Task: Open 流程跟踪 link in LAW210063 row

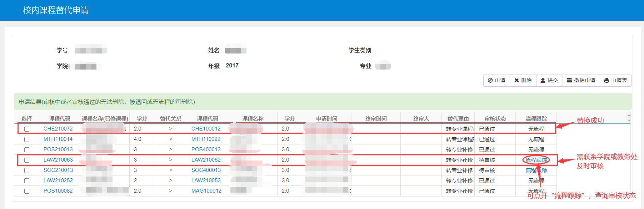Action: pos(536,160)
